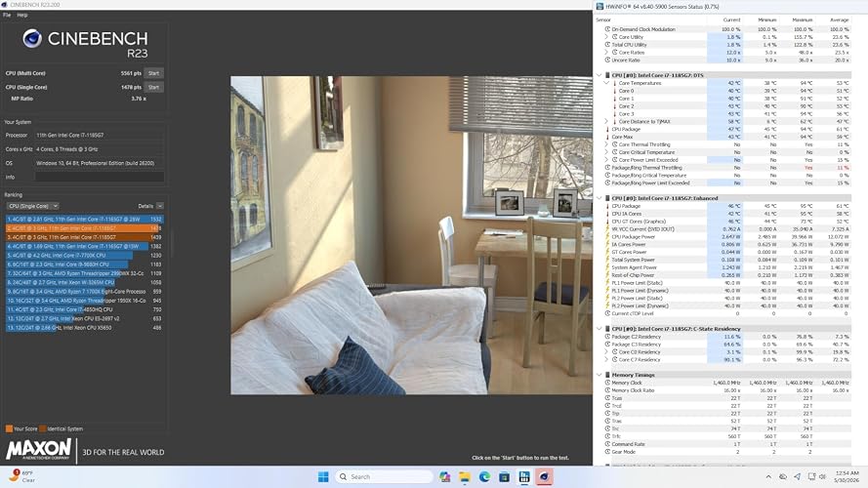The image size is (868, 488).
Task: Expand Core Power Limit Exceeded row
Action: pyautogui.click(x=606, y=160)
